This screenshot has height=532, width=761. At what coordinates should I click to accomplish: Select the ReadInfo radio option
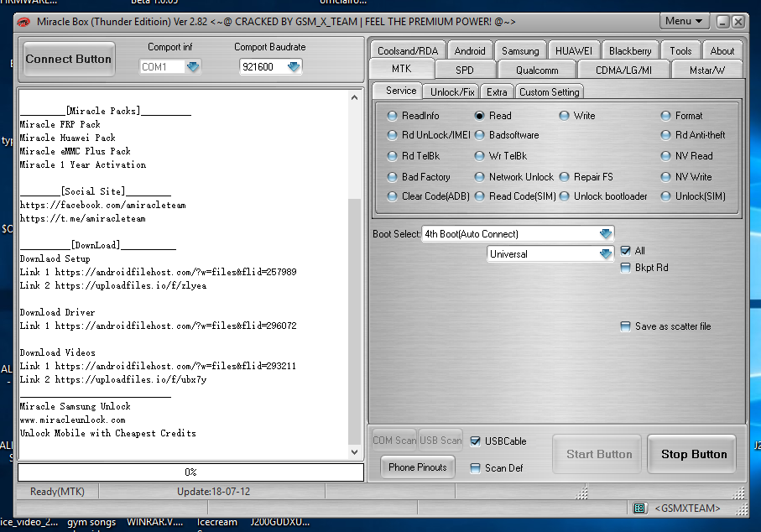pyautogui.click(x=414, y=116)
